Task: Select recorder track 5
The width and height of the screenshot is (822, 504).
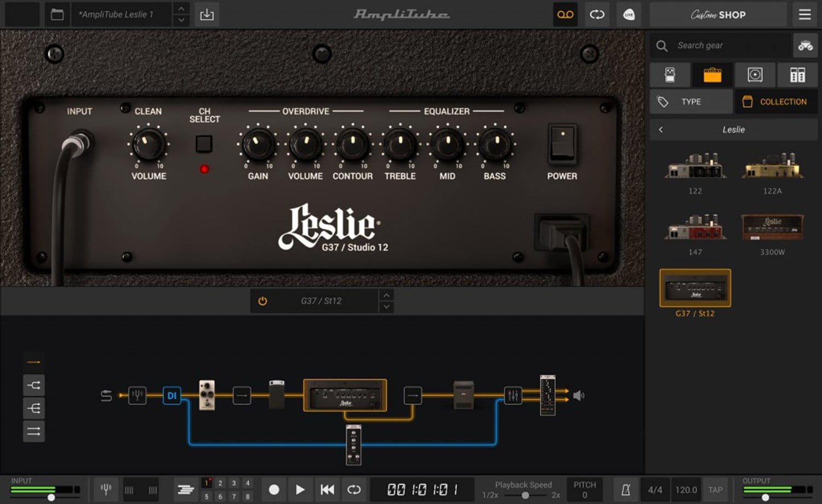Action: (207, 496)
